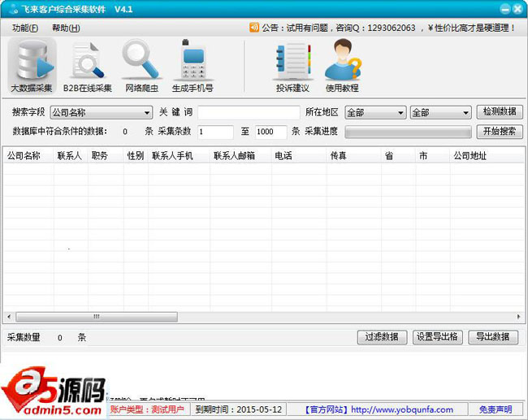
Task: Open the B2B在线采集 tool
Action: pyautogui.click(x=88, y=66)
